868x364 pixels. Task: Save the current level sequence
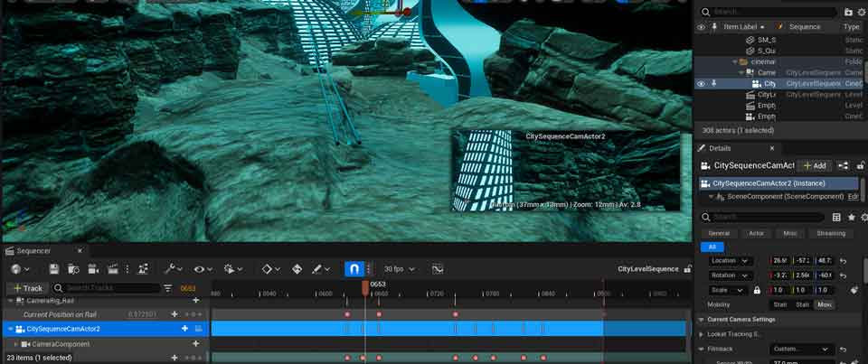(x=53, y=269)
